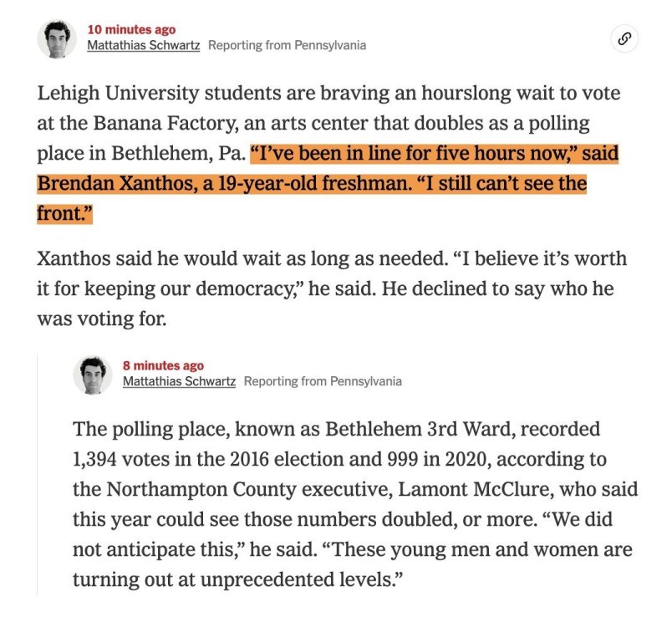Open the "10 minutes ago" timestamp

pyautogui.click(x=131, y=30)
